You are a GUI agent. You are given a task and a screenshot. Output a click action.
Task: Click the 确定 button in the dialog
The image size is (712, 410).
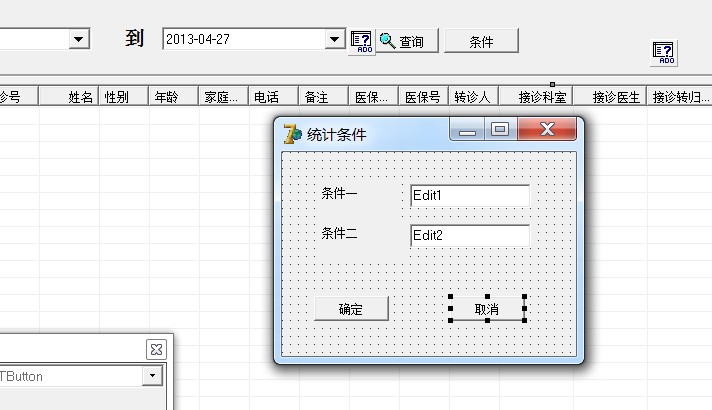click(x=351, y=309)
